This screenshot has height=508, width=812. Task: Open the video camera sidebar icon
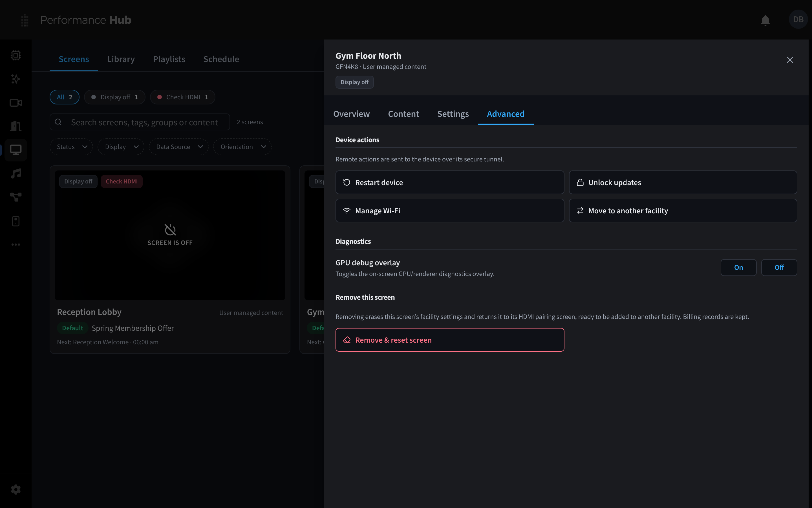pyautogui.click(x=16, y=102)
